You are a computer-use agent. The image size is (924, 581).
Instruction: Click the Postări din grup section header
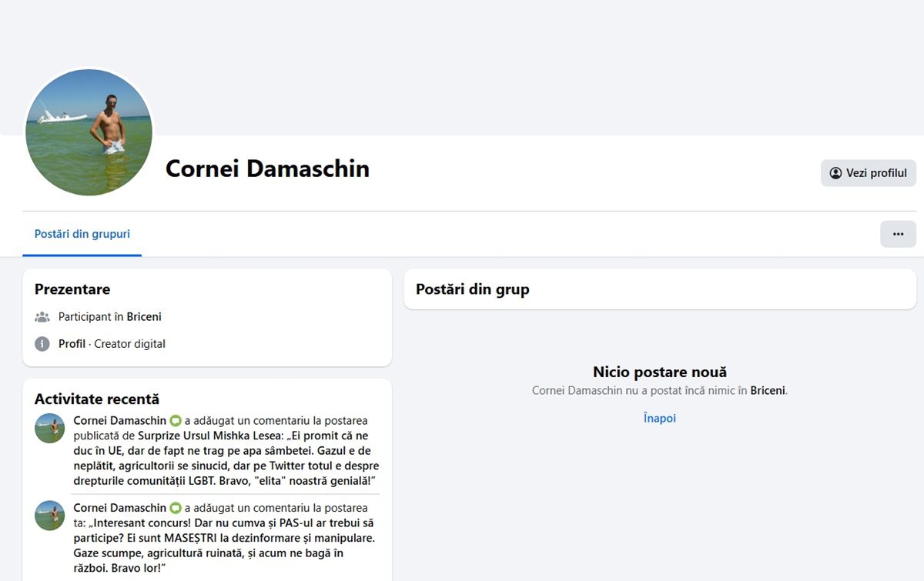pyautogui.click(x=472, y=289)
